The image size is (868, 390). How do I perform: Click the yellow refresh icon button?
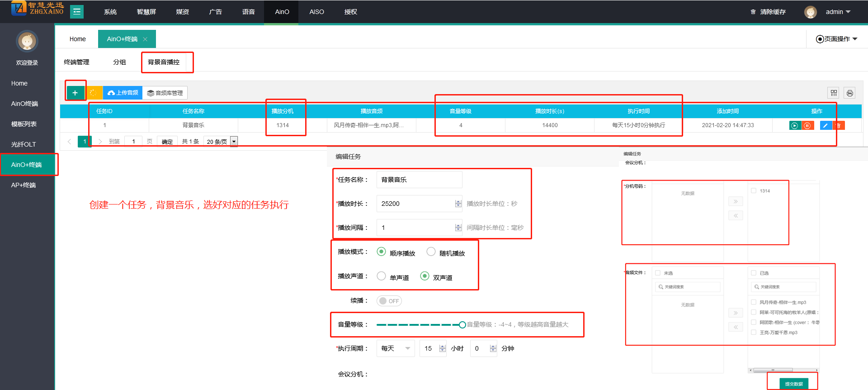click(x=94, y=93)
